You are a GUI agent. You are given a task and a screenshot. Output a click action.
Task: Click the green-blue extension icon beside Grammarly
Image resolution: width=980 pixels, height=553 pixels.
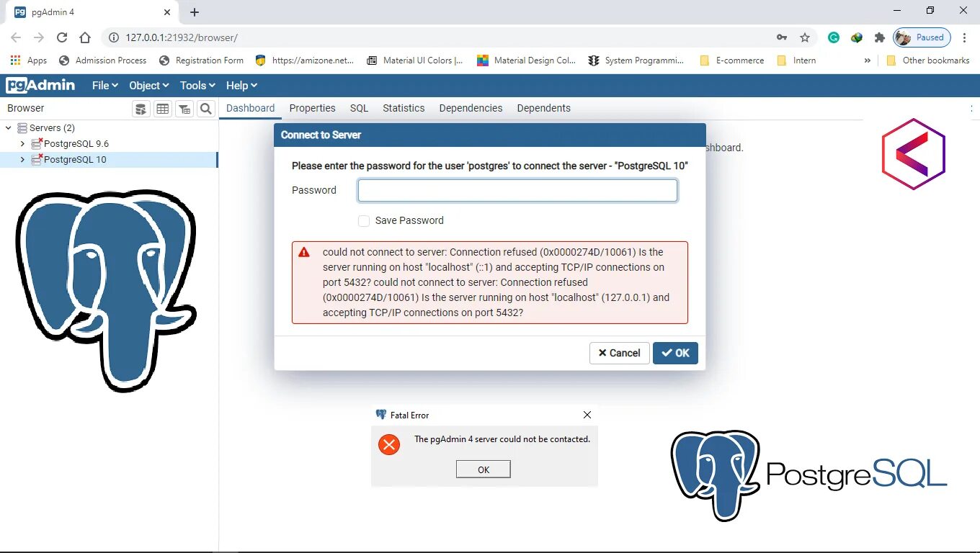[857, 37]
